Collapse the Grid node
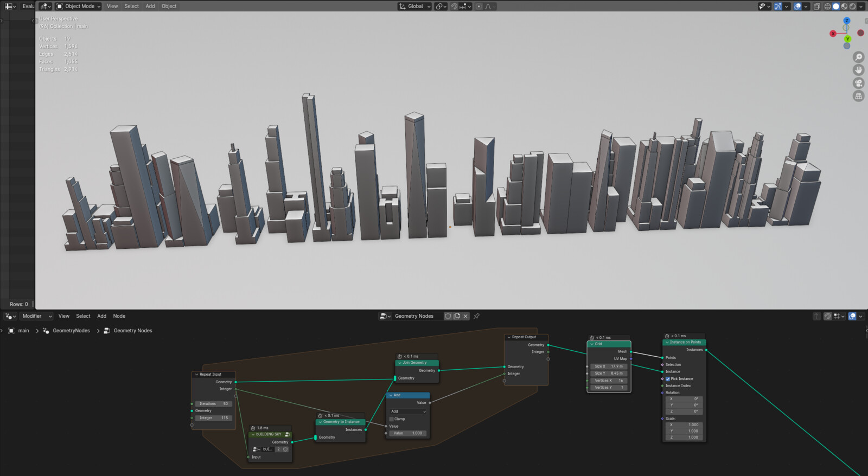 point(592,344)
